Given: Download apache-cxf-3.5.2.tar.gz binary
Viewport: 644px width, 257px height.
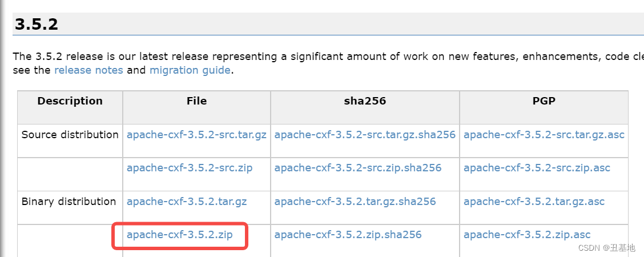Looking at the screenshot, I should [187, 202].
